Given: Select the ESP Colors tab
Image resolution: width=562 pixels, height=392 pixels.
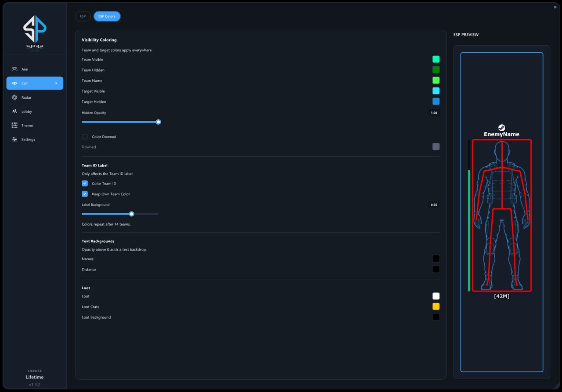Looking at the screenshot, I should click(107, 16).
